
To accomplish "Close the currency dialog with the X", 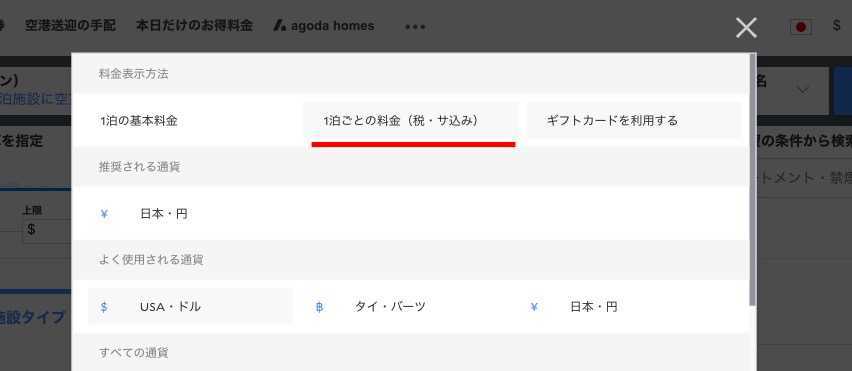I will (746, 27).
